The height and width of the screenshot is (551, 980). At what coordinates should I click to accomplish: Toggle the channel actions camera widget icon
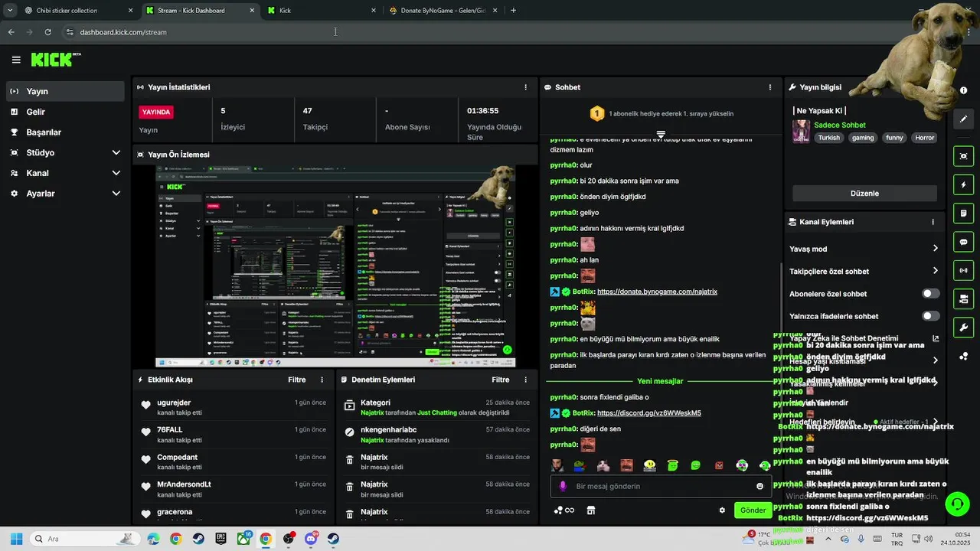pos(963,298)
